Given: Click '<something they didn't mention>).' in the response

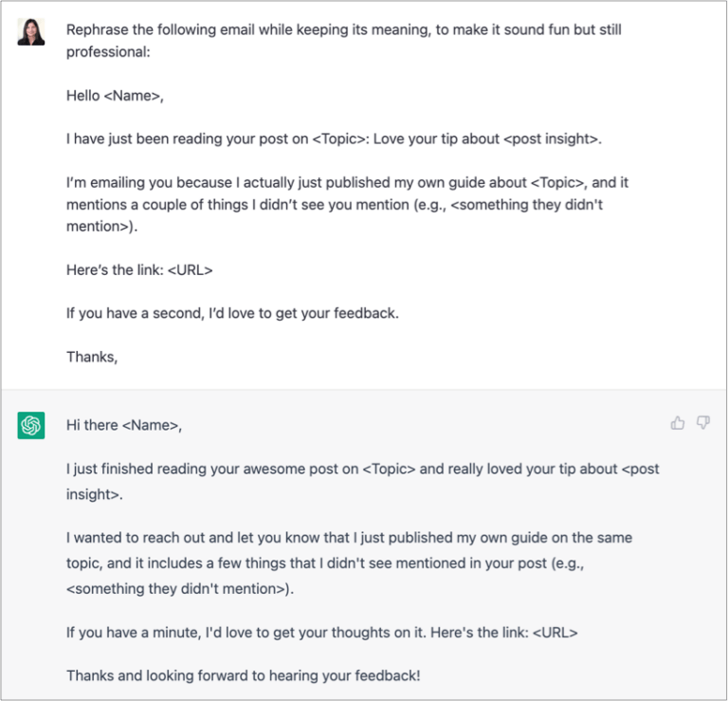Looking at the screenshot, I should coord(180,589).
